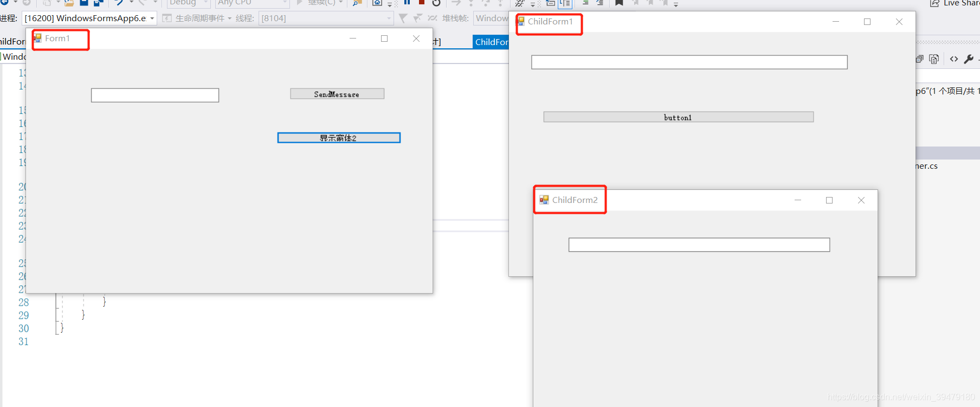Click the flagged-threads filter icon
The width and height of the screenshot is (980, 407).
point(417,18)
